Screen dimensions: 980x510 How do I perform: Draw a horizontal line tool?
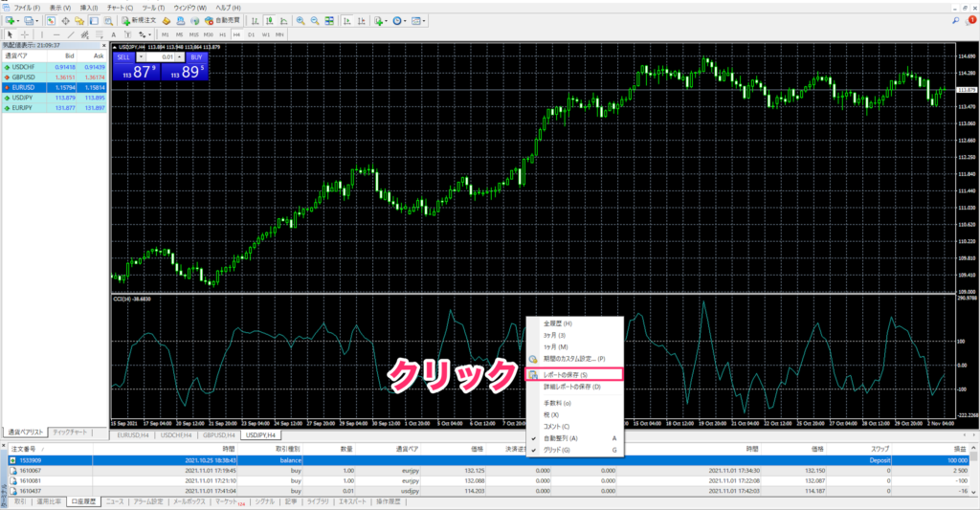56,34
